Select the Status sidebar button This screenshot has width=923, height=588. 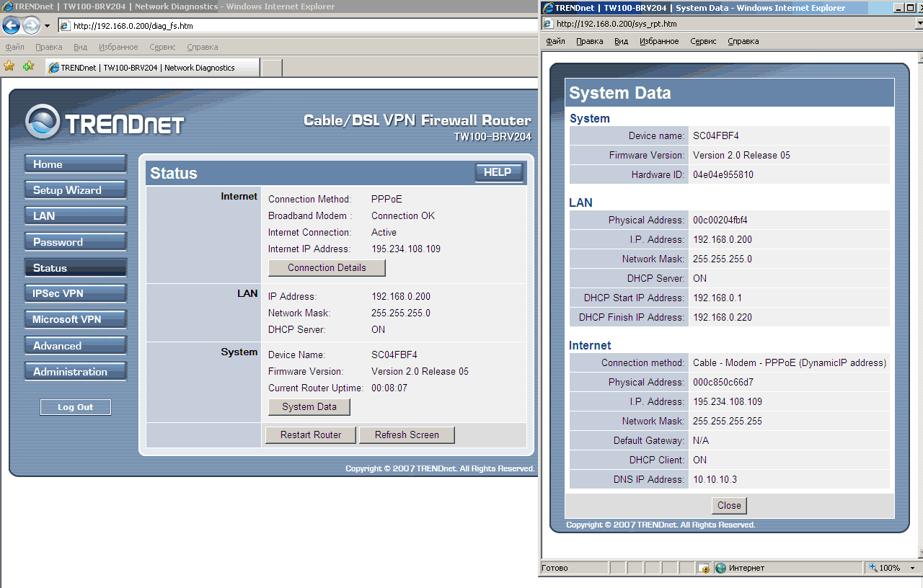76,268
